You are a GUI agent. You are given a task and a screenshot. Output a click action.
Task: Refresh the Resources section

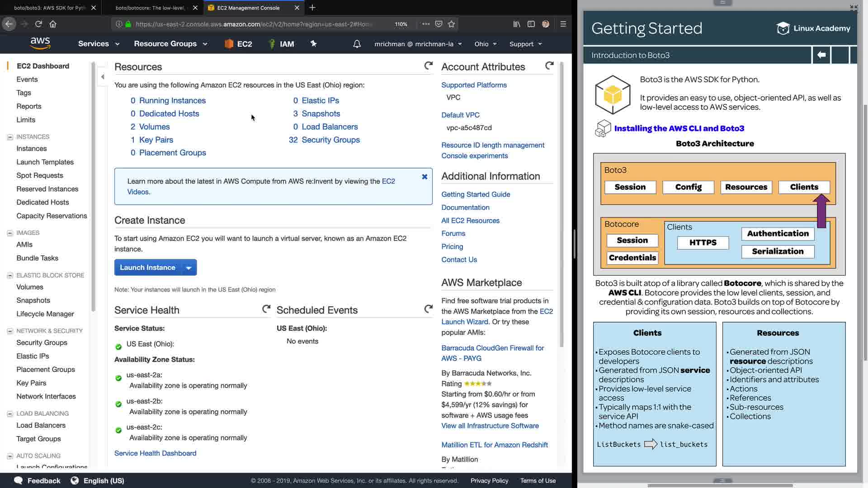[428, 66]
